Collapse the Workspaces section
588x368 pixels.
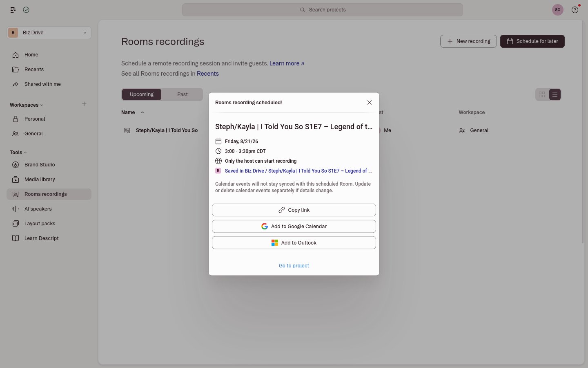pos(27,105)
